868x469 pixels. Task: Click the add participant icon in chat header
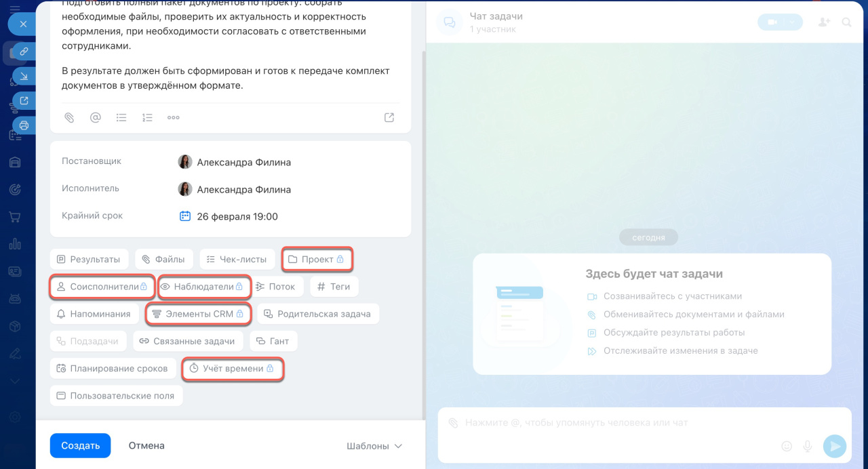[824, 22]
